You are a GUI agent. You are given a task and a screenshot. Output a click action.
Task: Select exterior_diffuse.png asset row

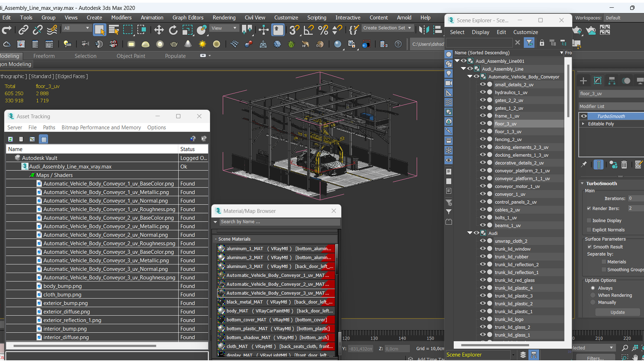pos(107,311)
